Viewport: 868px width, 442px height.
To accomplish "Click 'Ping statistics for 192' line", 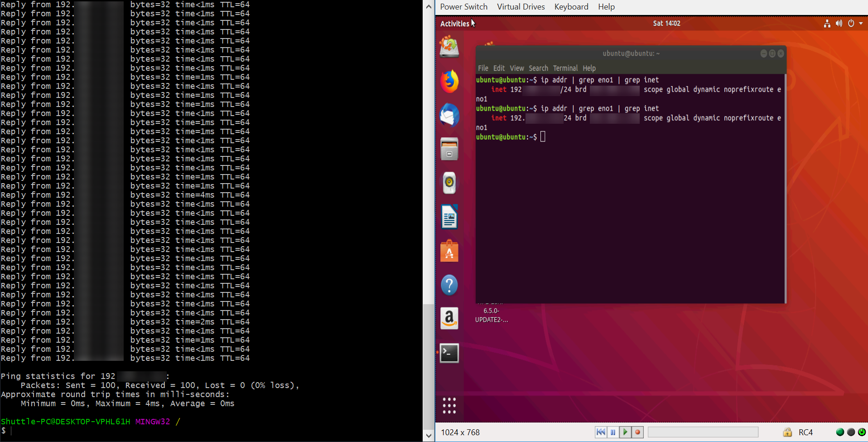I will pyautogui.click(x=85, y=376).
